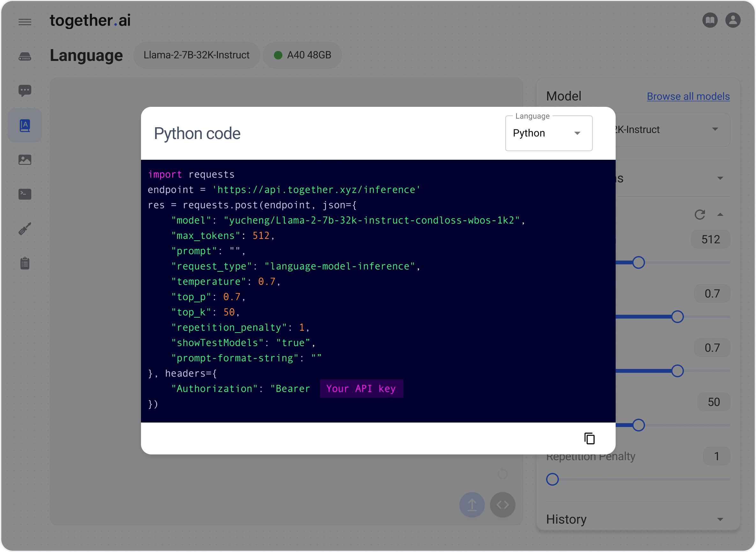
Task: Click the 512 max tokens value field
Action: pos(710,239)
